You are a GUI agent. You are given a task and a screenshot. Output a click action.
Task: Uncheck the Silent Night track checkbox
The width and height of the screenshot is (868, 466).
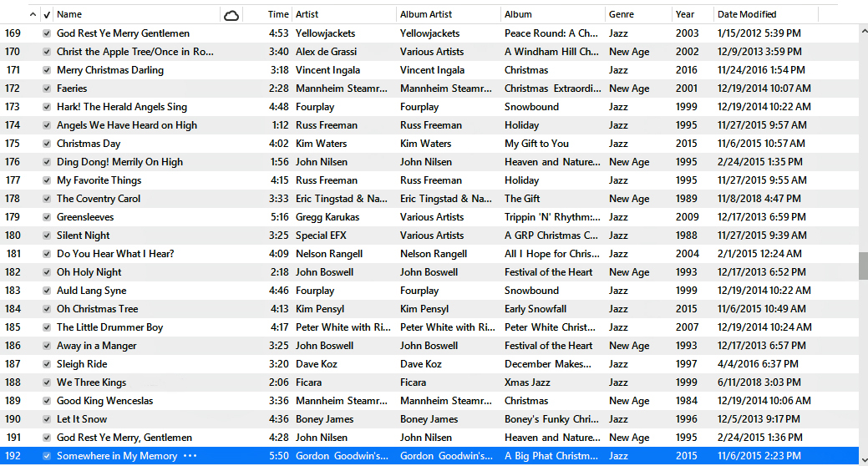[47, 236]
